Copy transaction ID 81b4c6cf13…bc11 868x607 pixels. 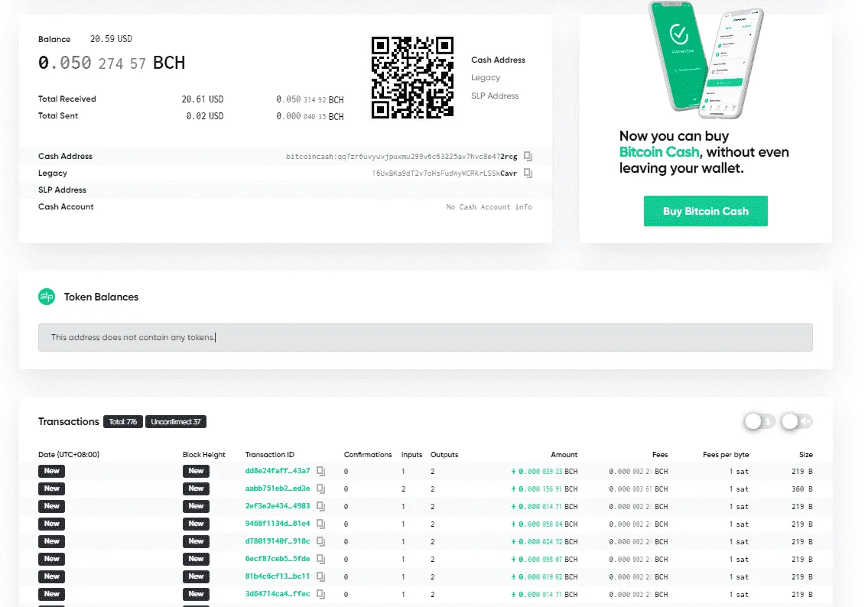click(321, 576)
